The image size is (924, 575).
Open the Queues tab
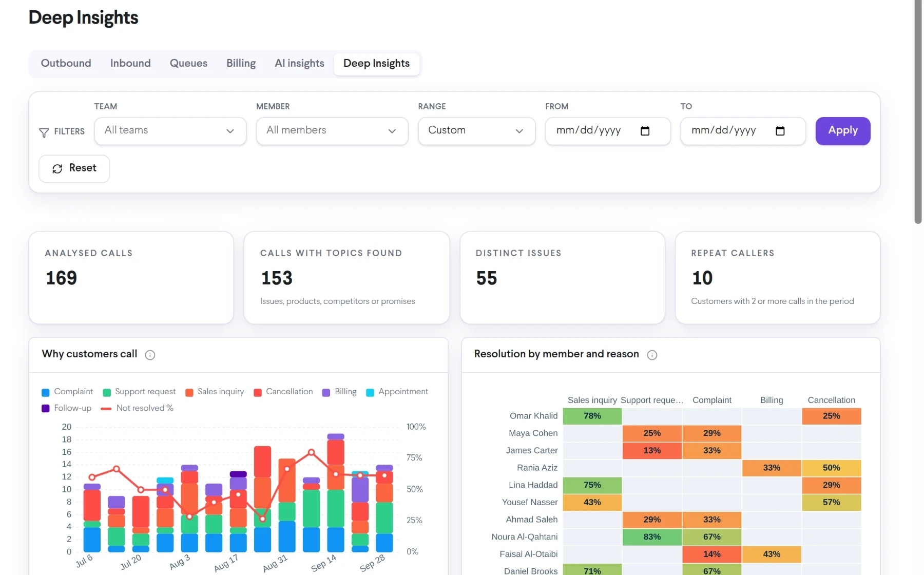188,64
